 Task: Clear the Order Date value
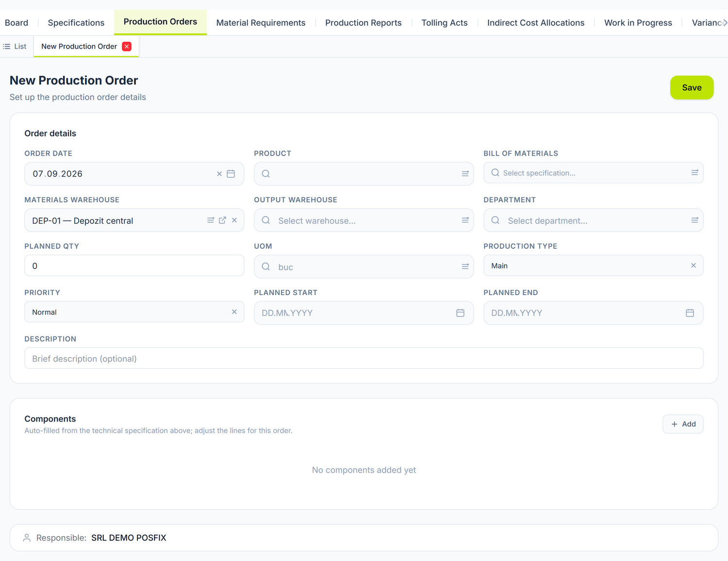click(219, 174)
